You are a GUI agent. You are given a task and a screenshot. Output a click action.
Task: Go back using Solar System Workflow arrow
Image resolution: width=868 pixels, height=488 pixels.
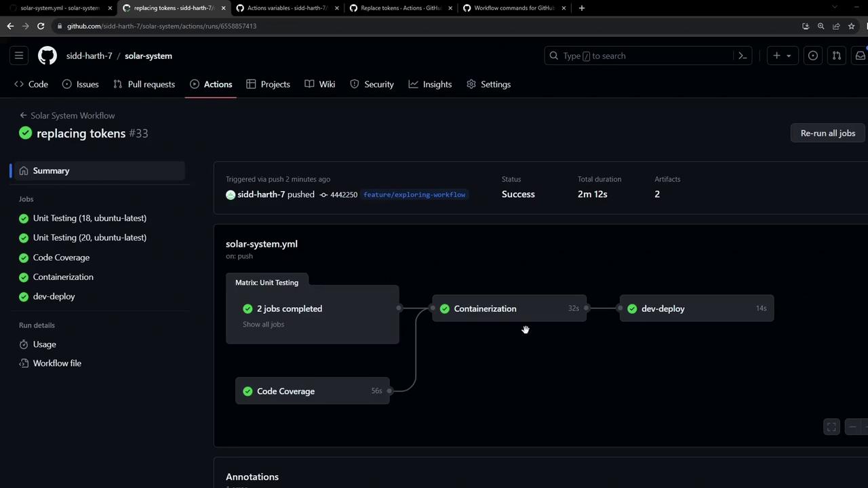click(23, 115)
